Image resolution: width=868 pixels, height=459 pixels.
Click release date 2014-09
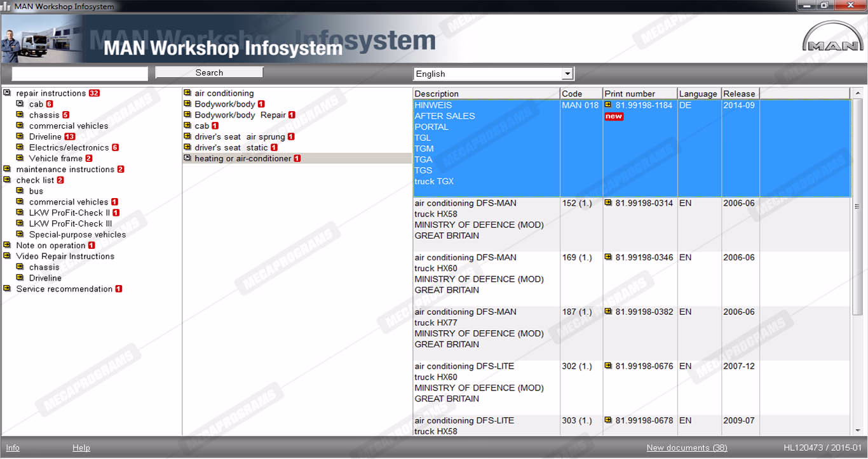pyautogui.click(x=739, y=105)
